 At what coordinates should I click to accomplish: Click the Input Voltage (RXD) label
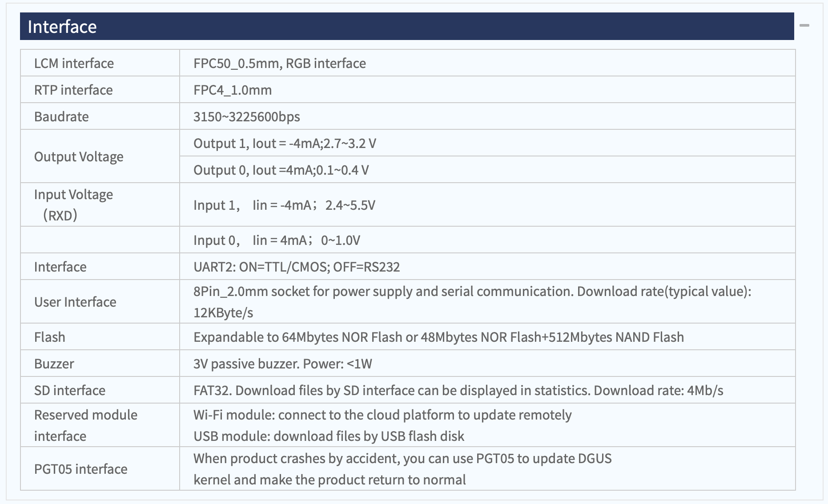pyautogui.click(x=73, y=205)
